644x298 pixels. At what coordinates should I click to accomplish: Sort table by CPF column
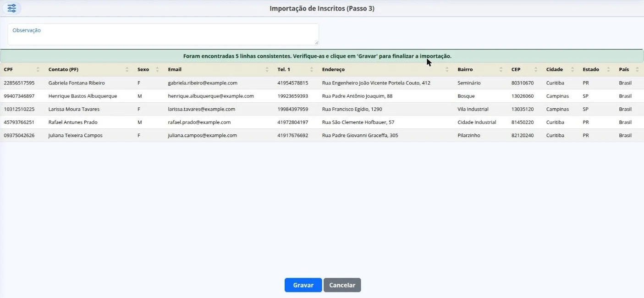tap(38, 70)
